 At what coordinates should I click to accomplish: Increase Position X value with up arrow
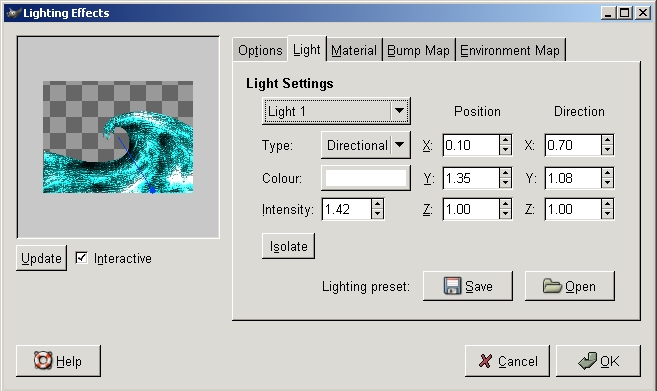click(x=505, y=140)
